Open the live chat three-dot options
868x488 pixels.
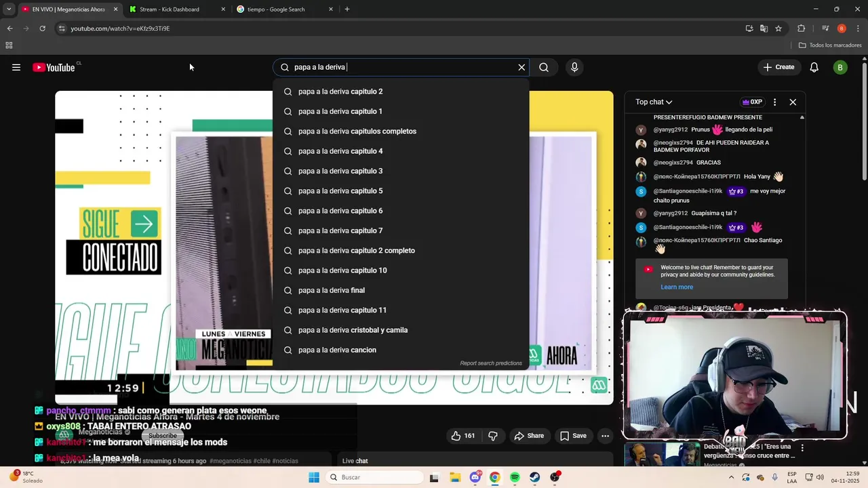click(774, 102)
